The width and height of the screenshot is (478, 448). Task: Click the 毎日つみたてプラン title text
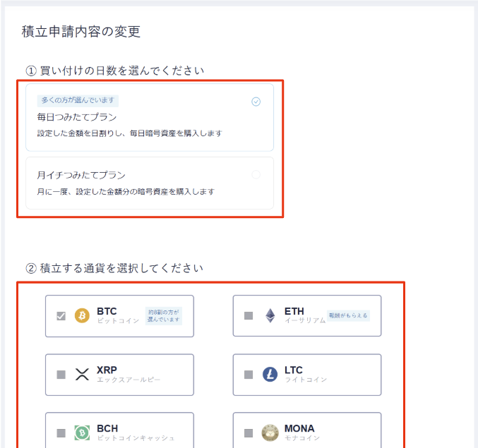pos(77,117)
